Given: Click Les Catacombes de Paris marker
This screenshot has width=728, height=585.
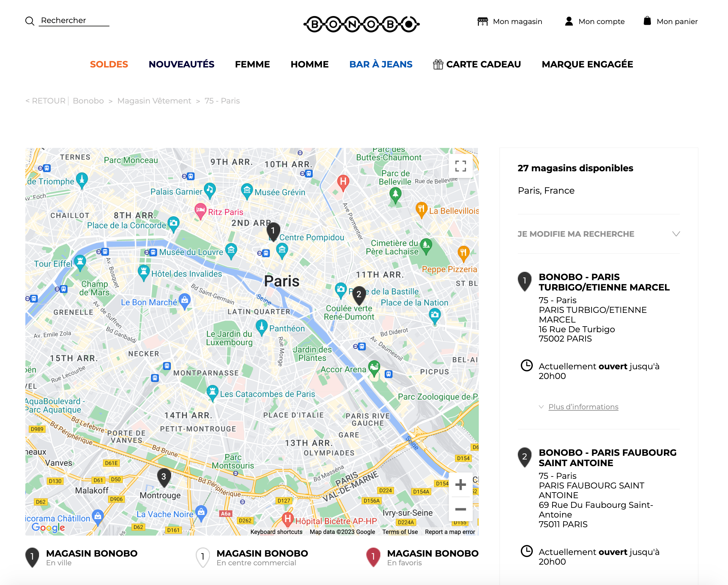Looking at the screenshot, I should tap(213, 393).
